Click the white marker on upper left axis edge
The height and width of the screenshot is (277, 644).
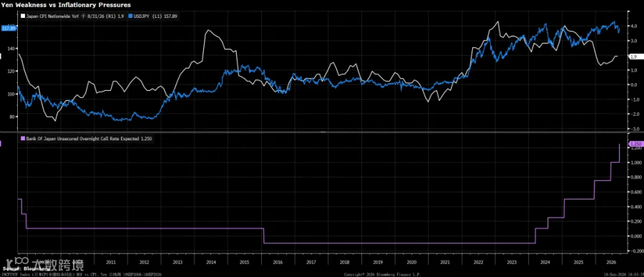click(1, 57)
